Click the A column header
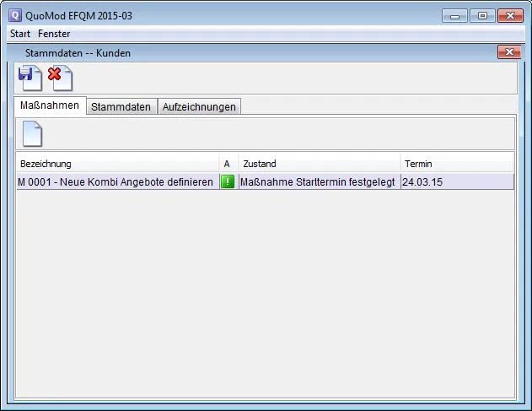Image resolution: width=532 pixels, height=411 pixels. pyautogui.click(x=228, y=164)
